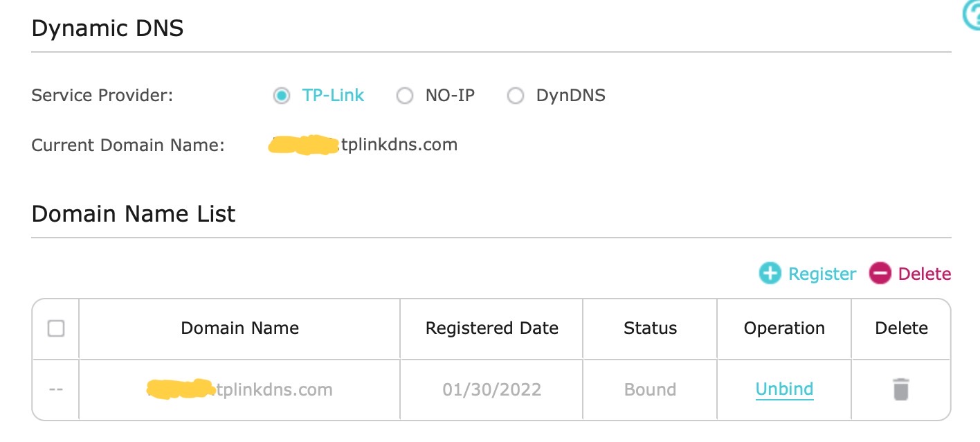Click the plus icon beside Register

click(x=770, y=274)
